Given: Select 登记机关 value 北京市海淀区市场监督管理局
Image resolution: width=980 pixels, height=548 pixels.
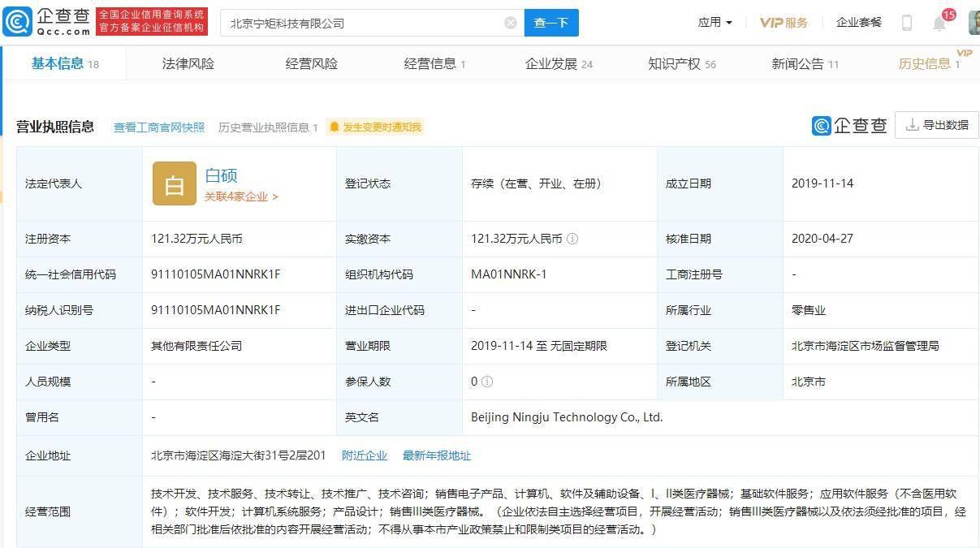Looking at the screenshot, I should [866, 346].
